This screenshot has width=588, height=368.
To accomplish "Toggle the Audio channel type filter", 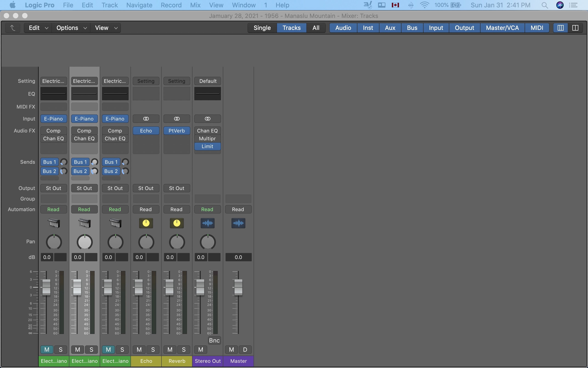I will (343, 28).
